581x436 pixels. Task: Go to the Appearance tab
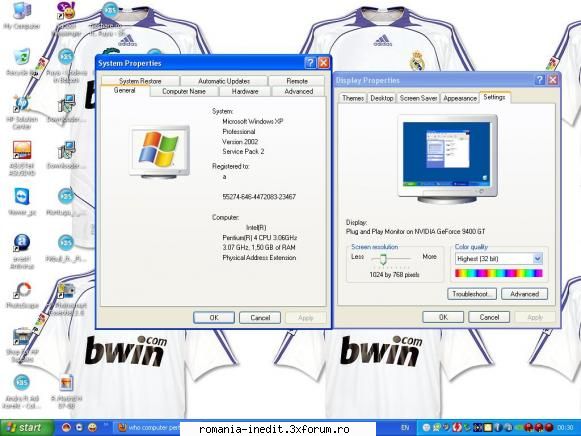460,98
